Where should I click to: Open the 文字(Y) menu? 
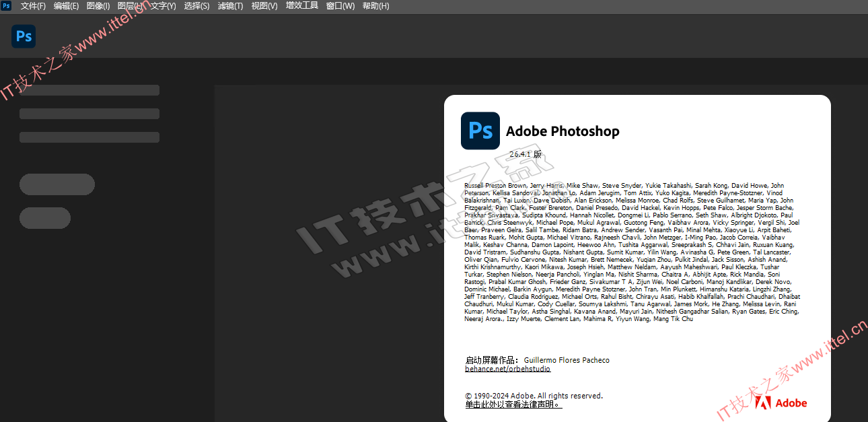163,6
